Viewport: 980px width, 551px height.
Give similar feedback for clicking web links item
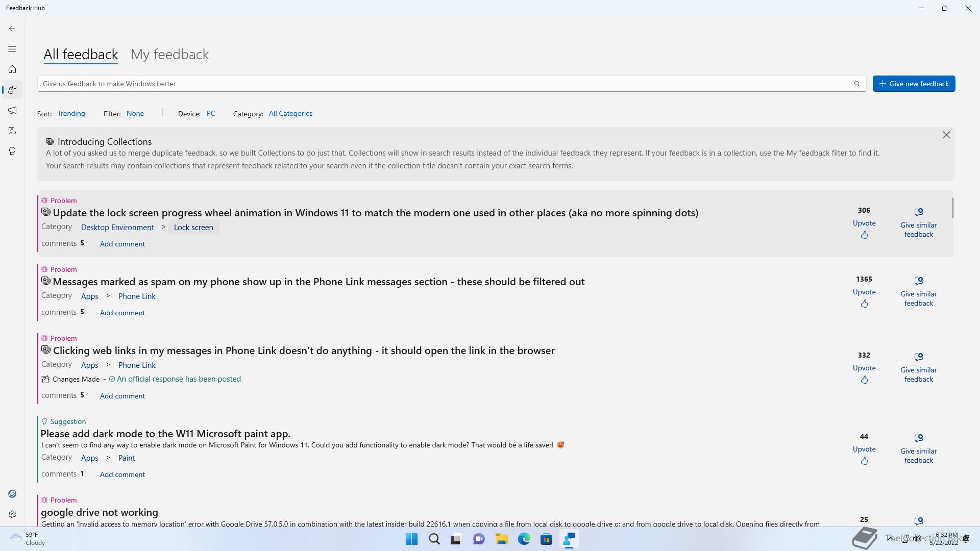[919, 368]
